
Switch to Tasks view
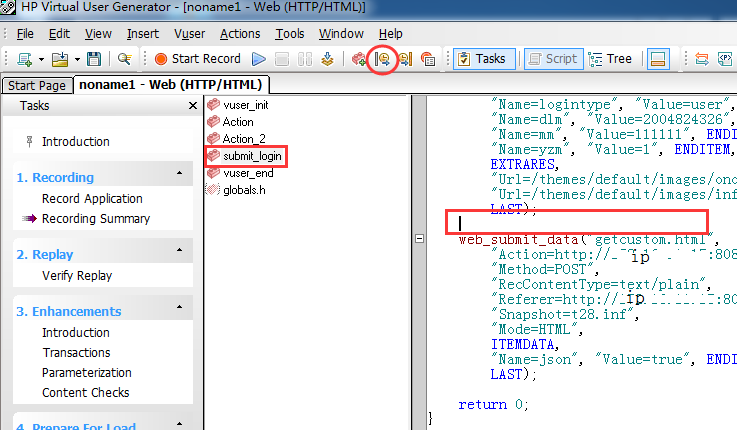484,59
